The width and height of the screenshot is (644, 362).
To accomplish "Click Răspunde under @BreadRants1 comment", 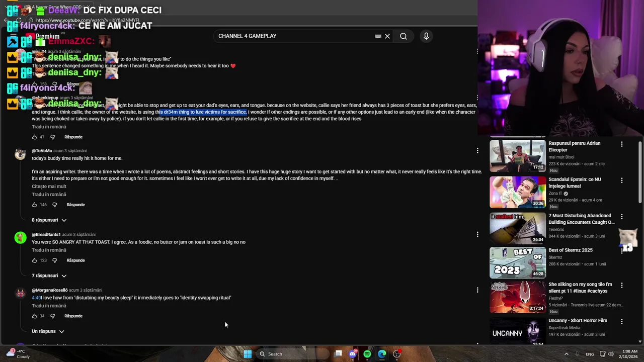I will (x=75, y=260).
